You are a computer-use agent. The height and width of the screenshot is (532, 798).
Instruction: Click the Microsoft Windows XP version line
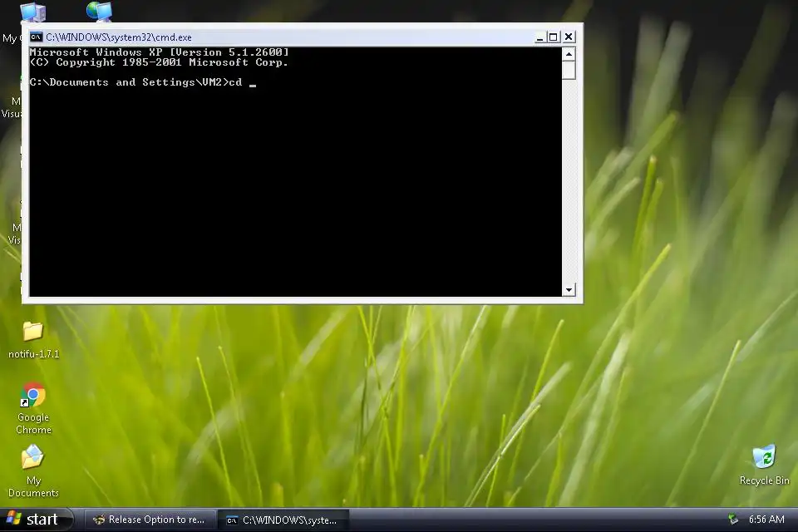160,52
